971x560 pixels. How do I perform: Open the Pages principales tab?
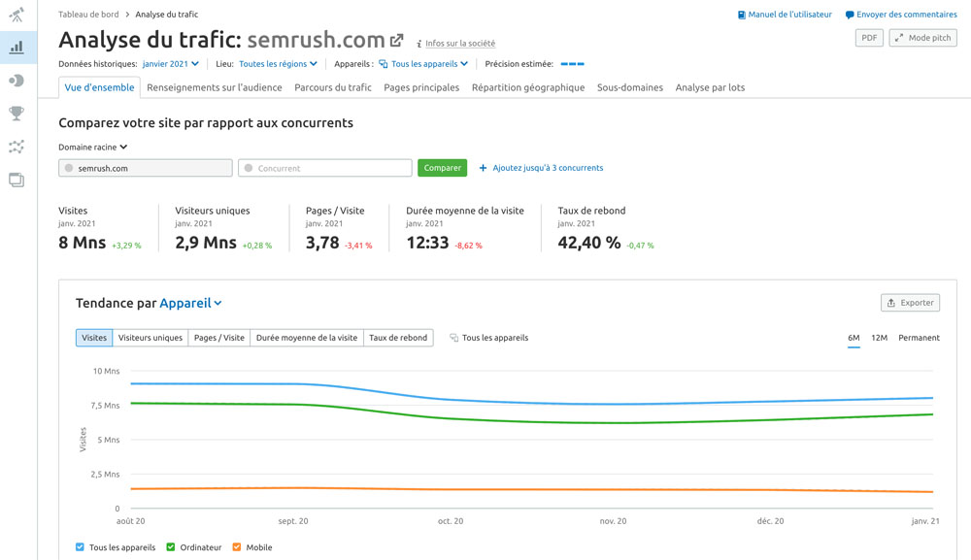point(421,88)
